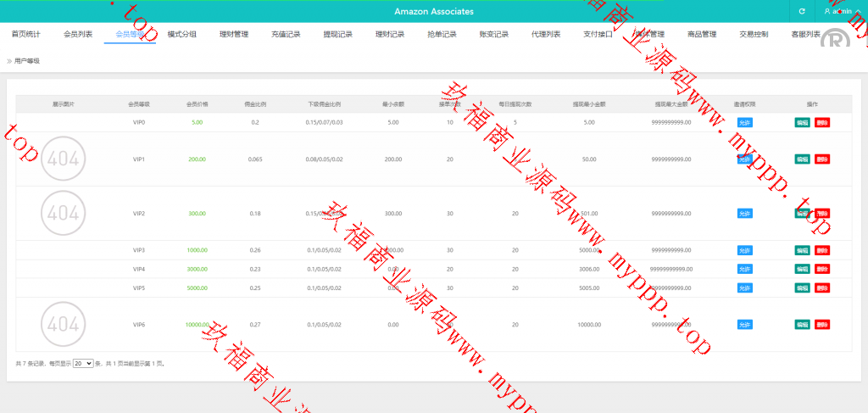Click the VIP1 404 placeholder image
The width and height of the screenshot is (868, 413).
coord(63,159)
